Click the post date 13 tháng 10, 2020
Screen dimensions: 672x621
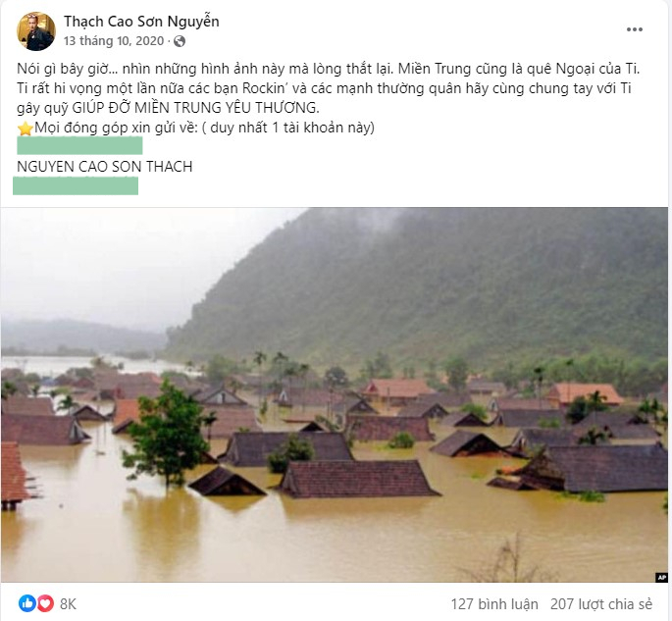115,42
